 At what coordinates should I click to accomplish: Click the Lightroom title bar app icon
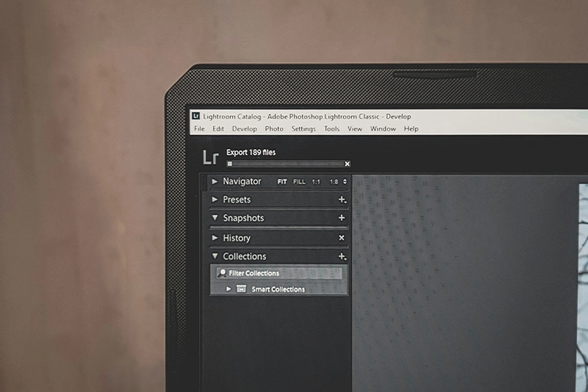[196, 116]
